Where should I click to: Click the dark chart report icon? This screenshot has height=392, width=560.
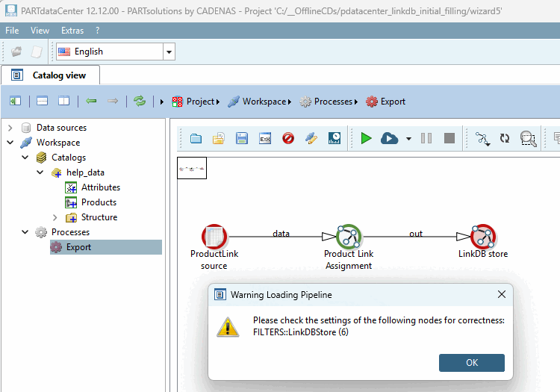click(335, 138)
